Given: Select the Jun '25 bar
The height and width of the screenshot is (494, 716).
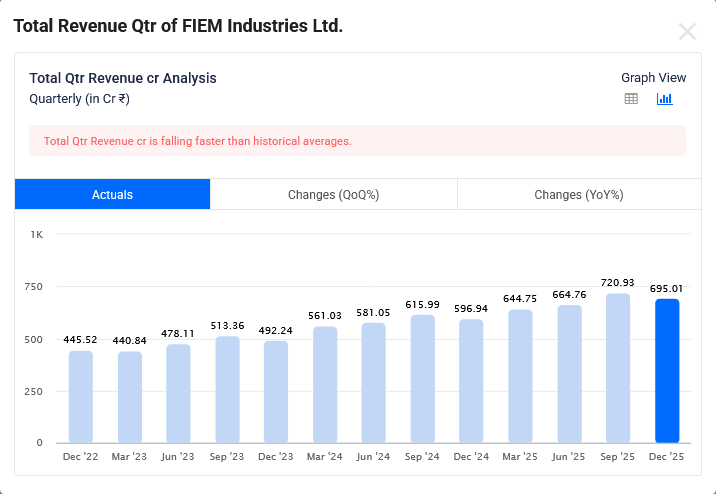Looking at the screenshot, I should (569, 374).
